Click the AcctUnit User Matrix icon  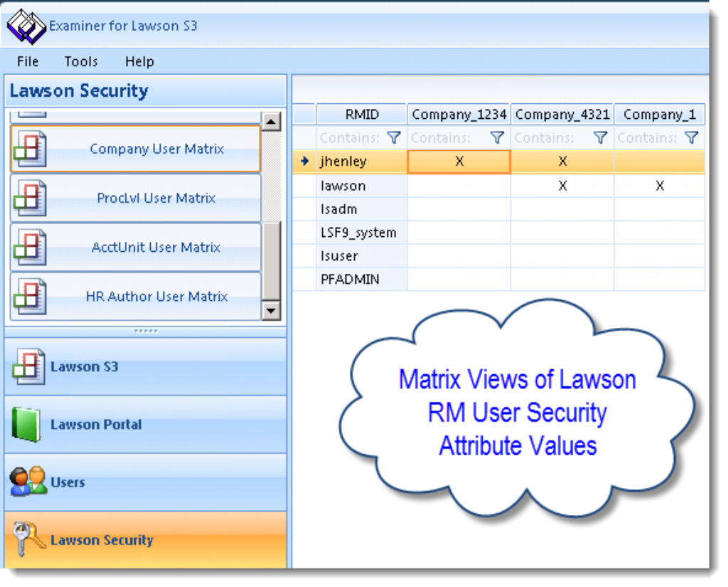(x=30, y=248)
